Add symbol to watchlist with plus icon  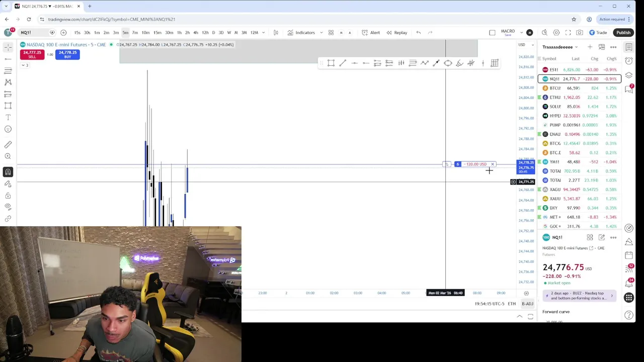[590, 47]
